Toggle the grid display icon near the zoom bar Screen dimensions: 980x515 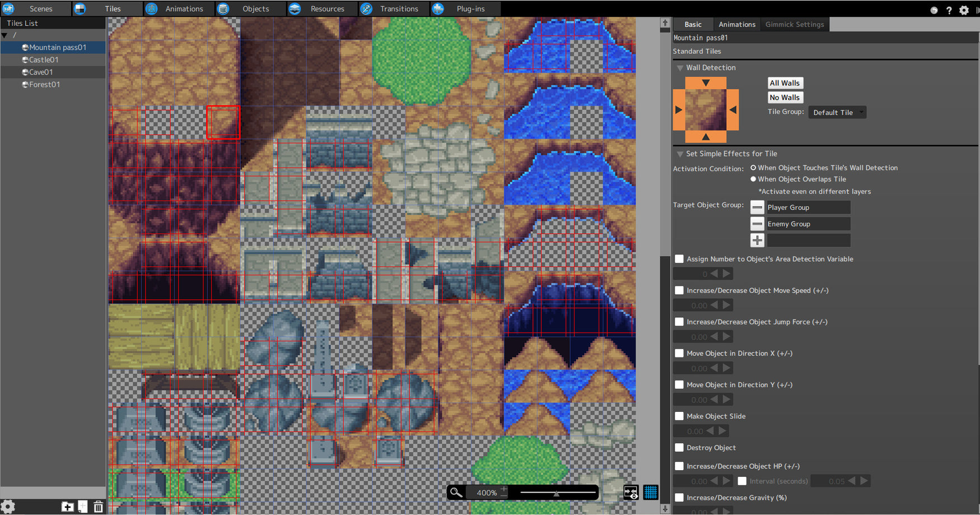coord(651,492)
